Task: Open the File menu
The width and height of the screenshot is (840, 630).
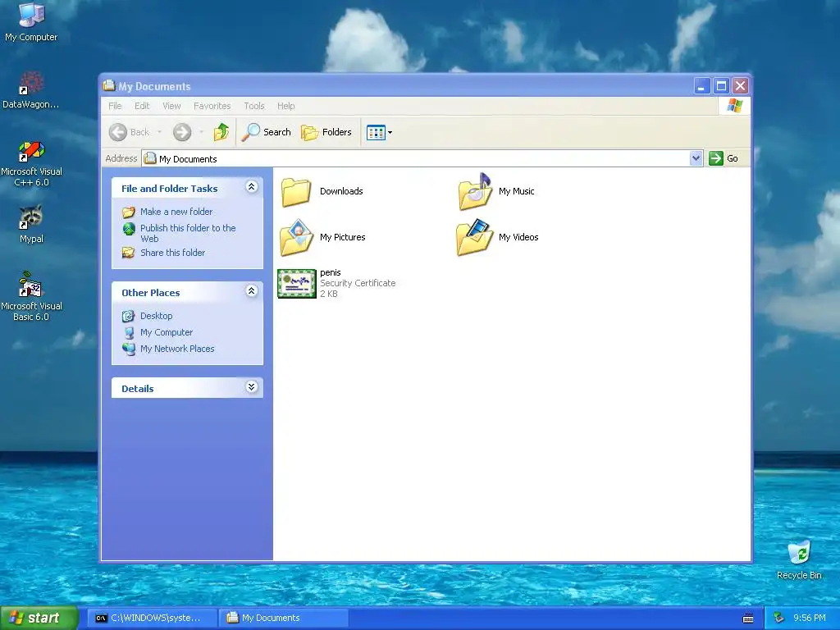Action: (115, 106)
